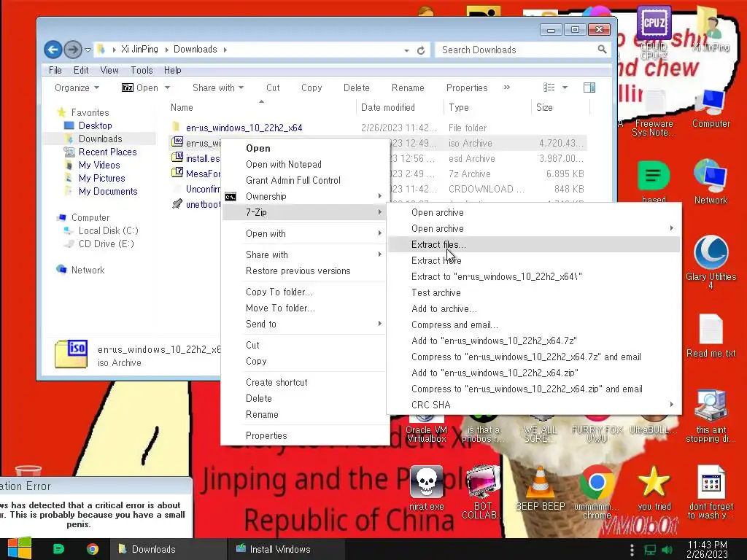Select the 'dont forget to wash' icon
Image resolution: width=747 pixels, height=560 pixels.
[711, 492]
